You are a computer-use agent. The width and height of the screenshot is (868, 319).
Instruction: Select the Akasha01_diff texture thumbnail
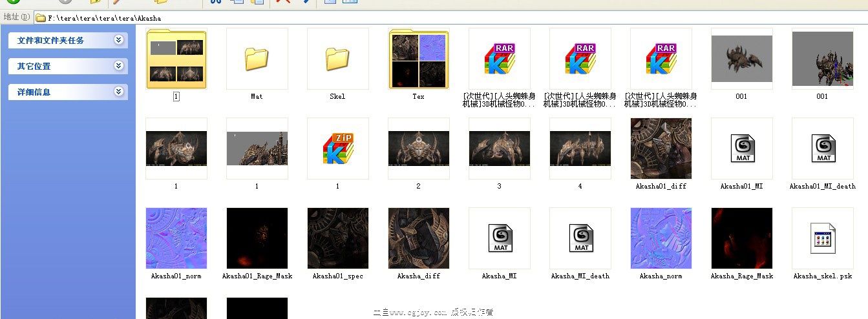[x=661, y=149]
